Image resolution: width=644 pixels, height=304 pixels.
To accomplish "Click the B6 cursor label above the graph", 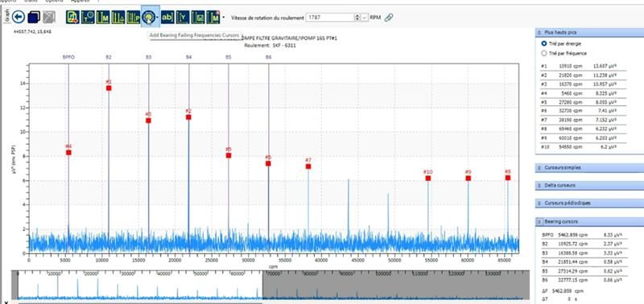I will click(269, 57).
